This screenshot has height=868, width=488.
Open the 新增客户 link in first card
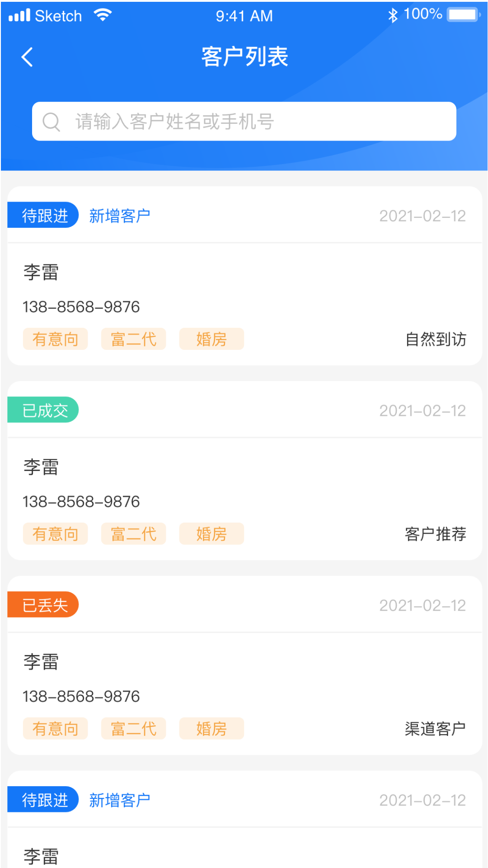[120, 216]
